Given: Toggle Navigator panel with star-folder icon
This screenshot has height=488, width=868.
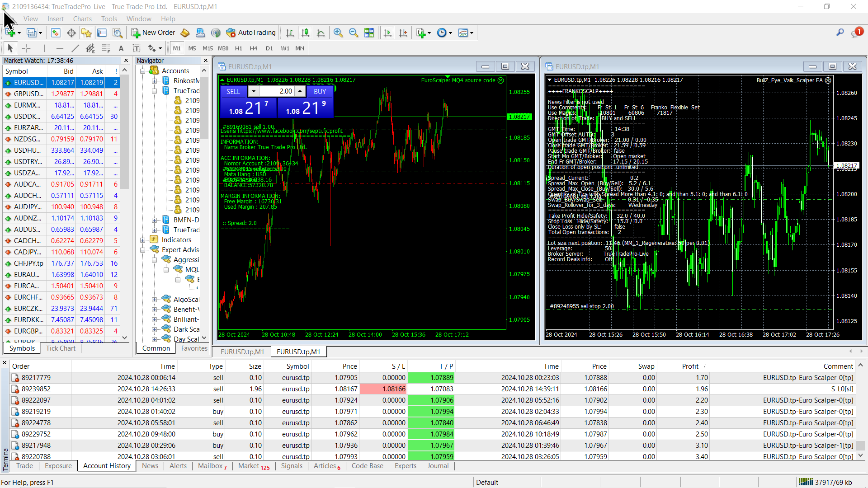Looking at the screenshot, I should coord(86,33).
